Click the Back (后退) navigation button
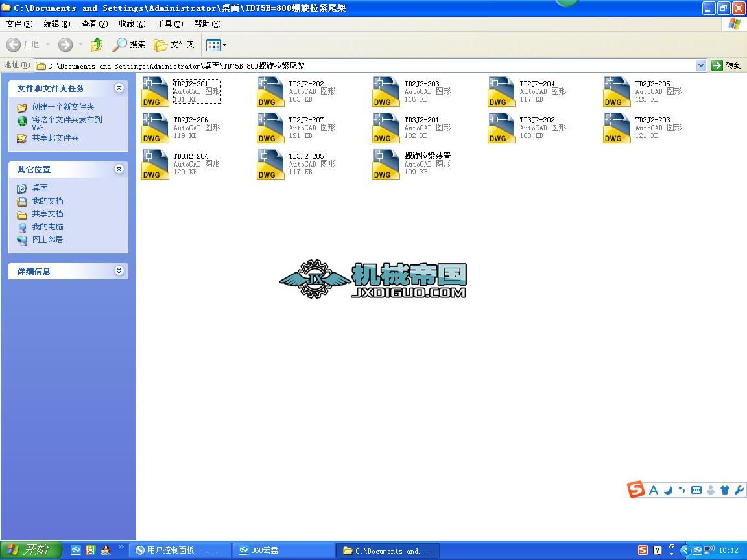Image resolution: width=747 pixels, height=560 pixels. 23,45
